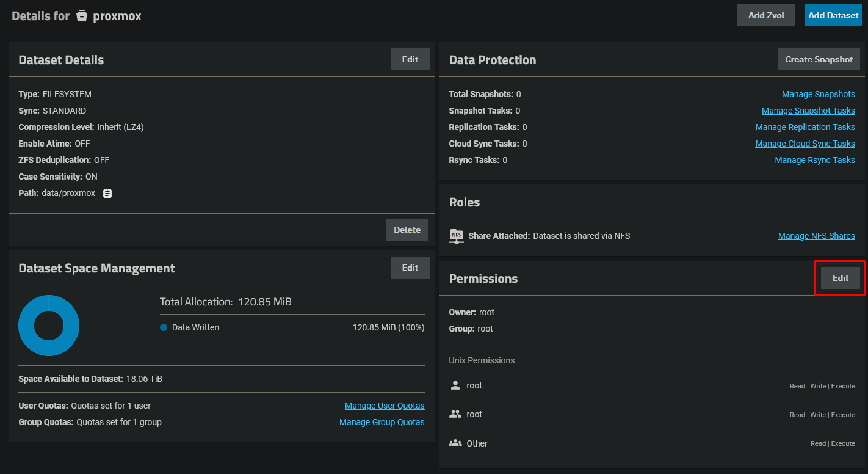This screenshot has height=474, width=868.
Task: Open Manage User Quotas link
Action: (x=384, y=406)
